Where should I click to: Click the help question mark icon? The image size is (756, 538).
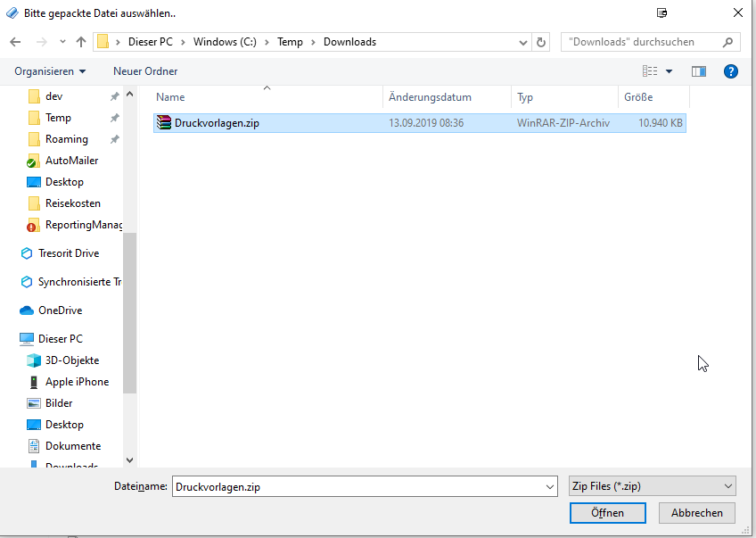point(730,71)
